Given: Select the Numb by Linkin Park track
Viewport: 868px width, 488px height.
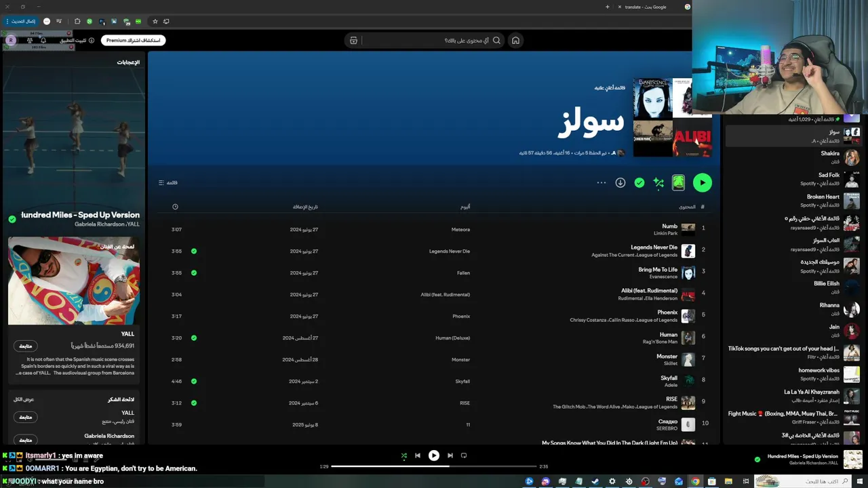Looking at the screenshot, I should click(x=669, y=226).
